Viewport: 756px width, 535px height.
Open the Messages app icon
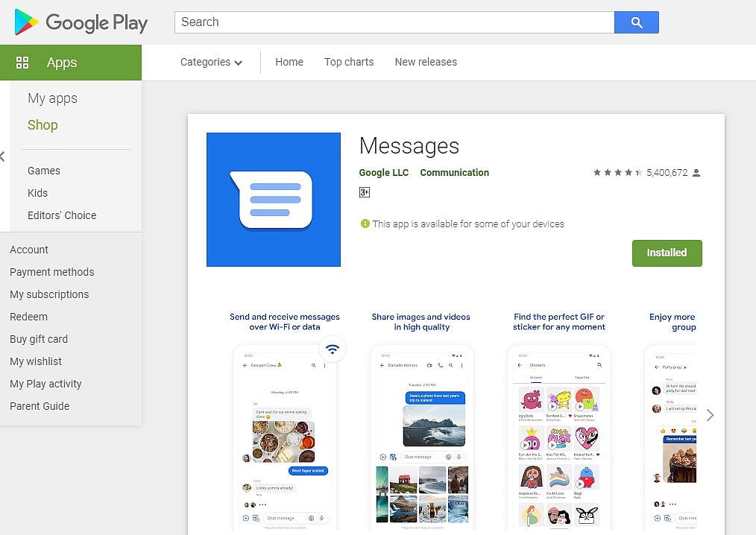[273, 199]
